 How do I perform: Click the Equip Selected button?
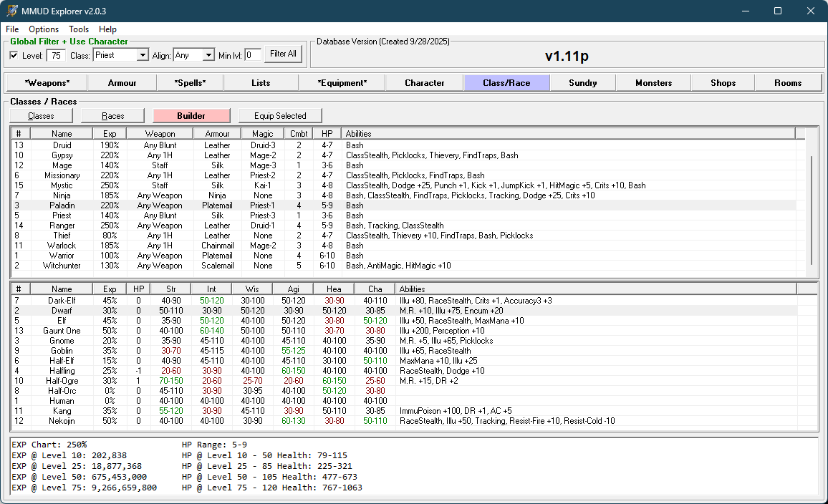[280, 116]
